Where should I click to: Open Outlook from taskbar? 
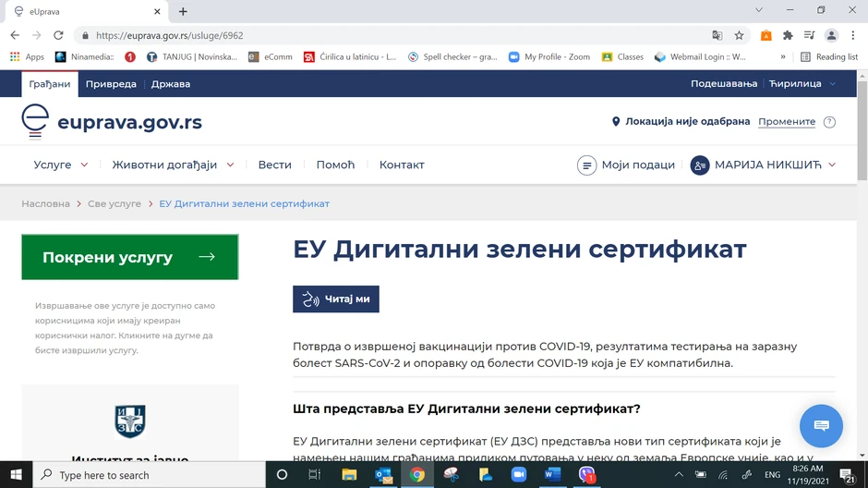383,475
